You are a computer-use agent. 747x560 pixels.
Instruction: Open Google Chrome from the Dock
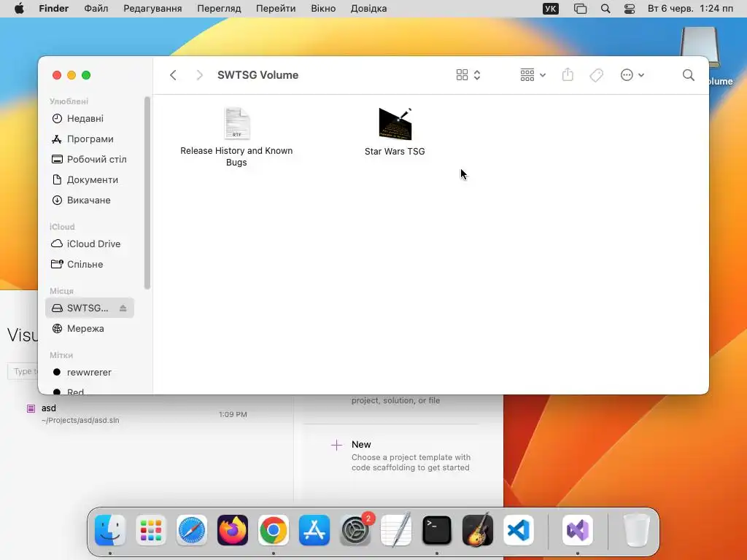point(274,530)
